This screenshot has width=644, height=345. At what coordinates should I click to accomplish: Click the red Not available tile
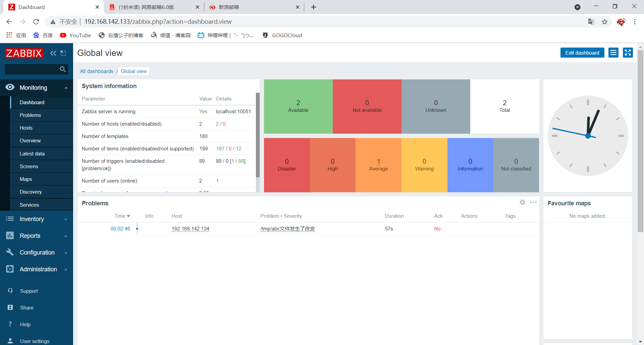(x=367, y=106)
